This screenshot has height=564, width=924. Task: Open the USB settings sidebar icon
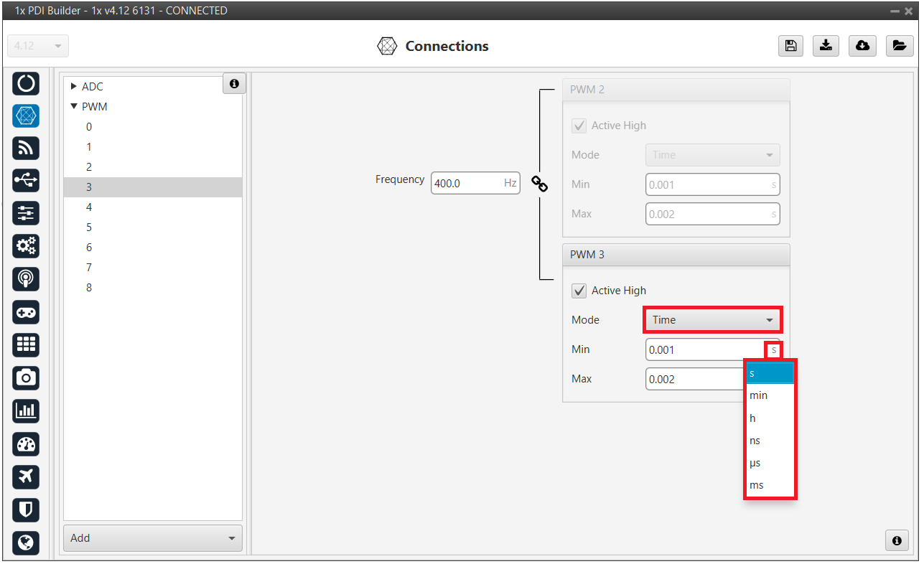[x=26, y=180]
